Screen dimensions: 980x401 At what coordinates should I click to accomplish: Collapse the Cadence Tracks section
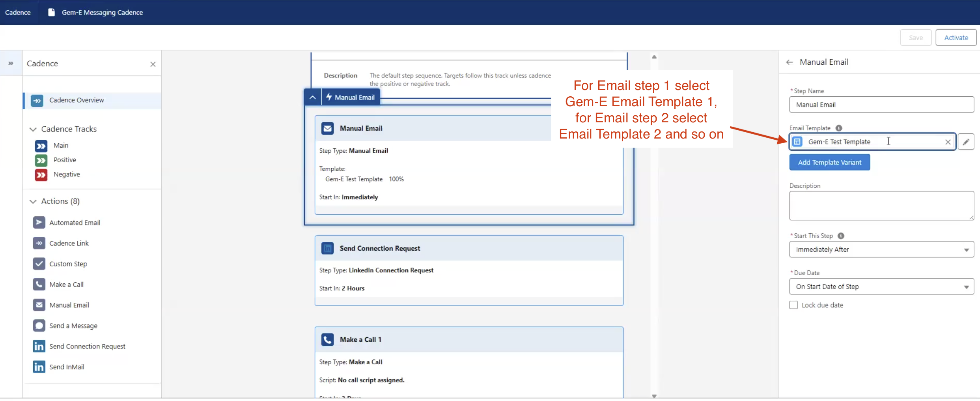point(33,129)
